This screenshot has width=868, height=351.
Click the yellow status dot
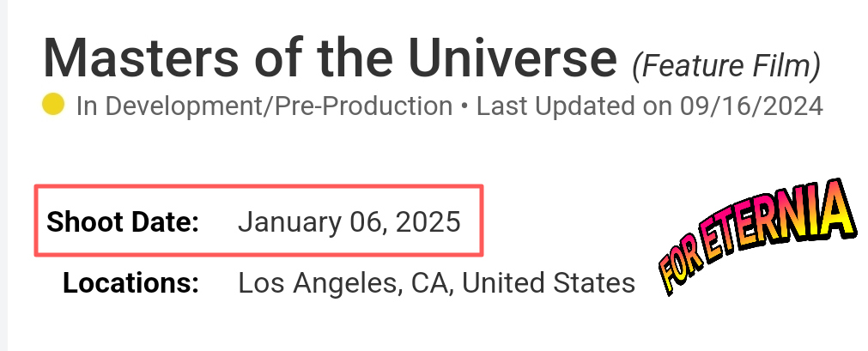tap(53, 106)
